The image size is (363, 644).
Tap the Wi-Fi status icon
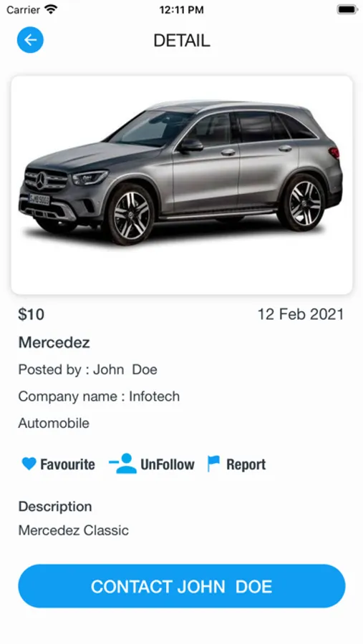coord(51,9)
